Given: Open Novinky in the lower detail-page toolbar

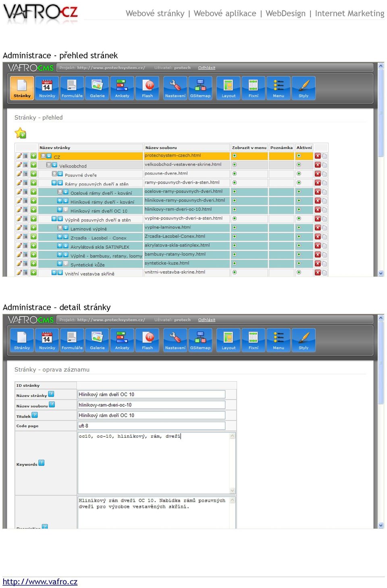Looking at the screenshot, I should 47,340.
